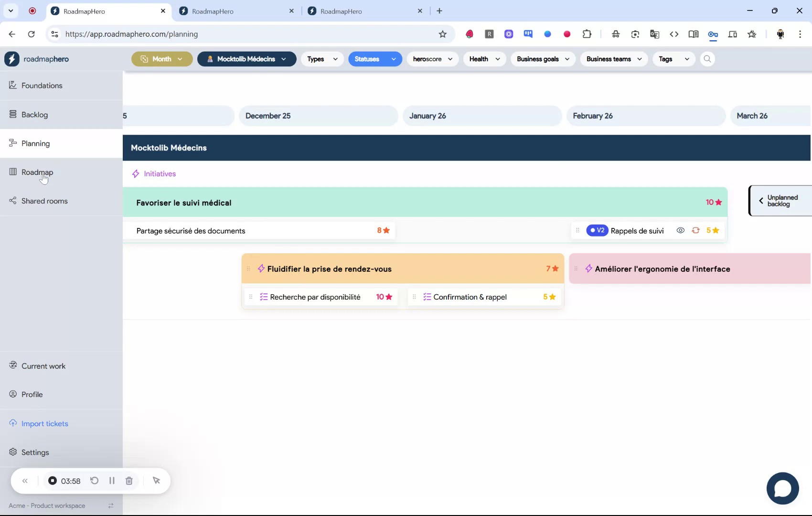Click the sync icon on Rappels de suivi card

coord(696,230)
